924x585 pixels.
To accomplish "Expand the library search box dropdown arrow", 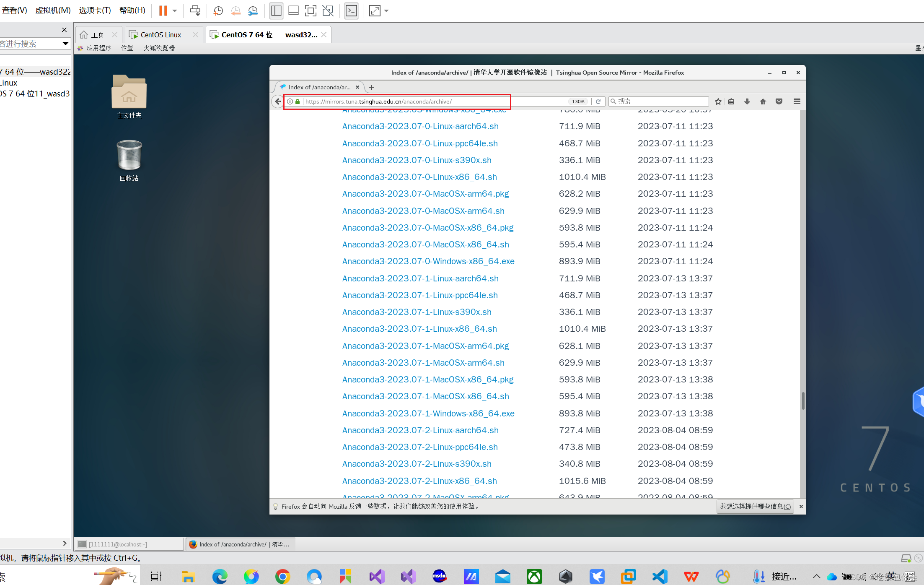I will pyautogui.click(x=65, y=44).
